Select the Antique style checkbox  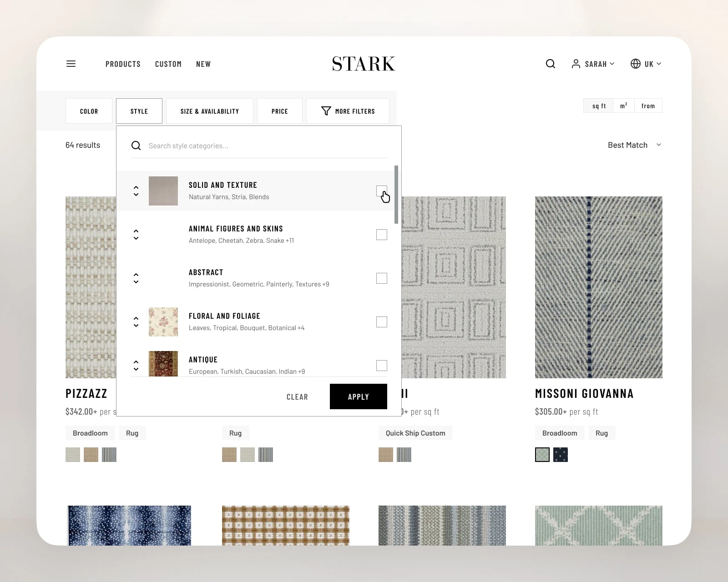[382, 366]
